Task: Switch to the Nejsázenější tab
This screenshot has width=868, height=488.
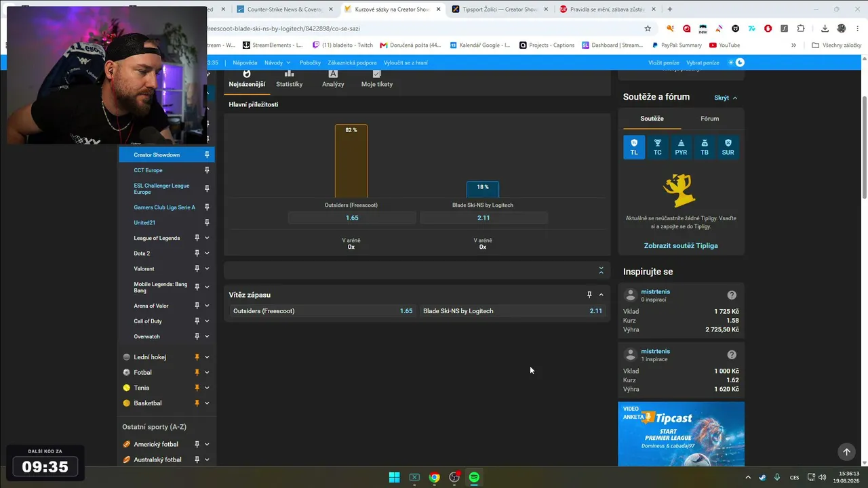Action: tap(247, 79)
